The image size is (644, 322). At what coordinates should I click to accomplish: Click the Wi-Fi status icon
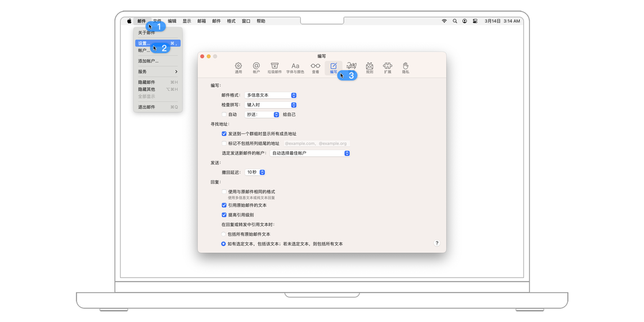pos(444,21)
